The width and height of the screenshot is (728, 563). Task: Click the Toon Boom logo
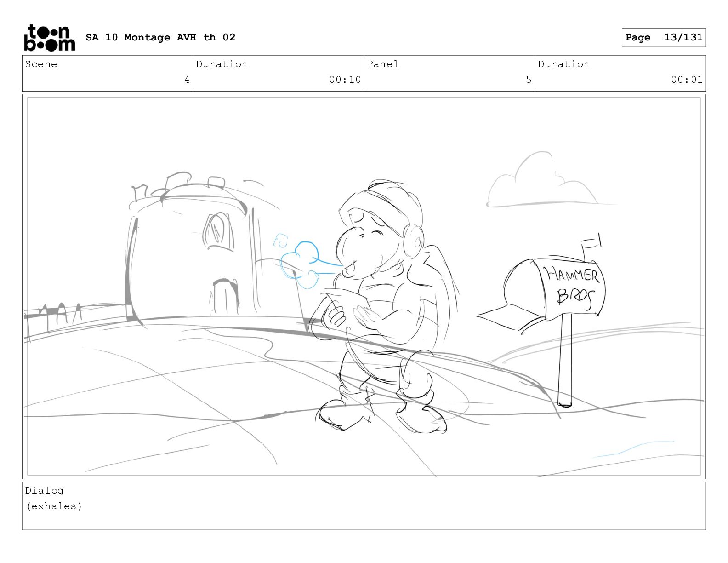pyautogui.click(x=49, y=38)
